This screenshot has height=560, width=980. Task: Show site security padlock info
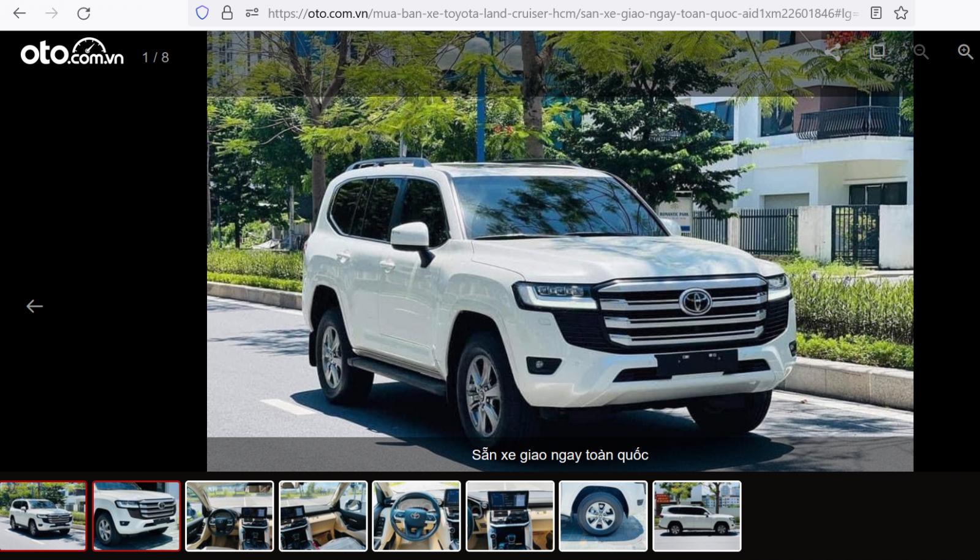(227, 13)
